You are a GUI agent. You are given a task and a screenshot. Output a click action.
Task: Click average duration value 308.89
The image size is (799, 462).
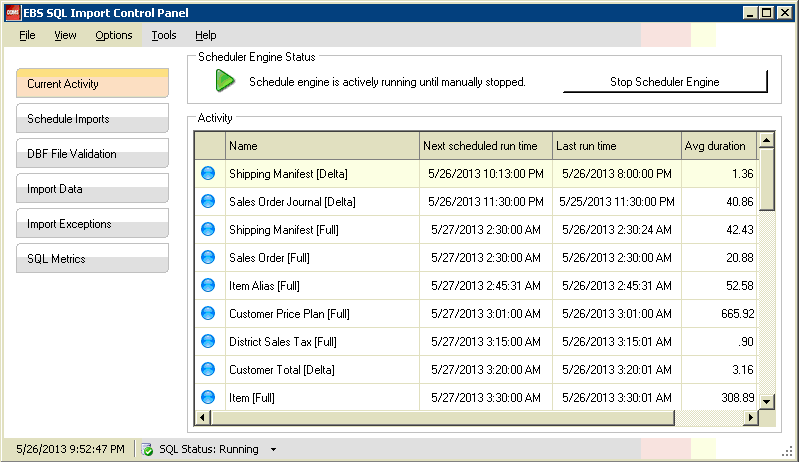click(x=737, y=398)
